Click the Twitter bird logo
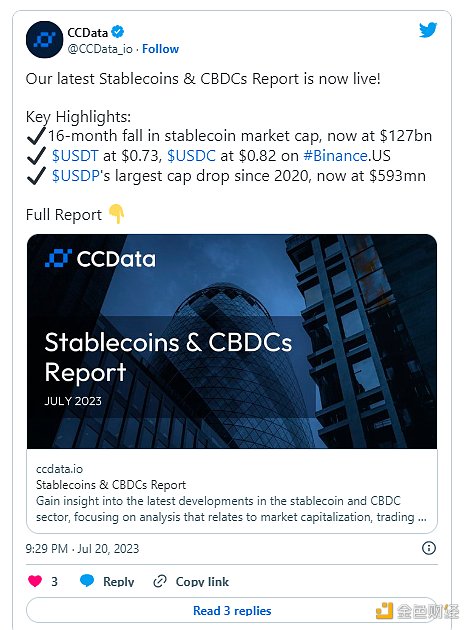This screenshot has width=470, height=630. (428, 30)
